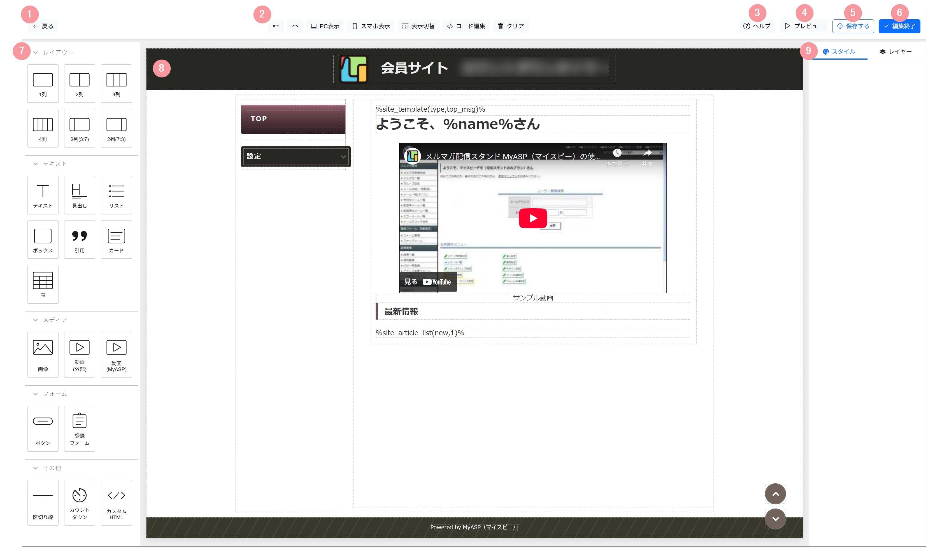Add a カスタムHTML block
This screenshot has height=560, width=949.
tap(116, 502)
